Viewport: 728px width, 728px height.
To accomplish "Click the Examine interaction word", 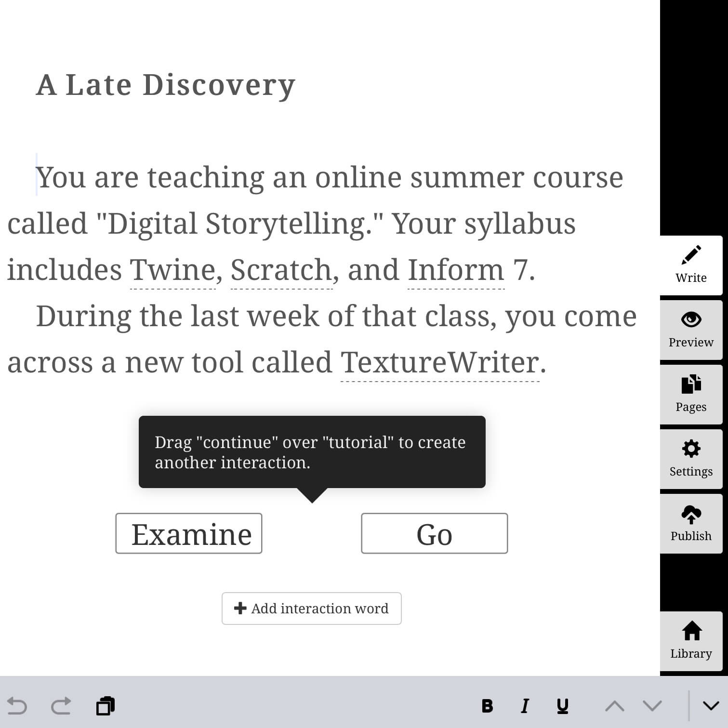I will coord(189,534).
